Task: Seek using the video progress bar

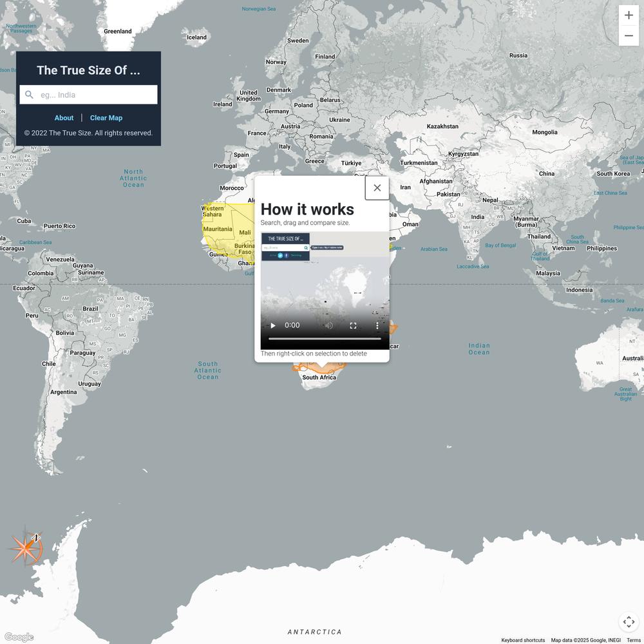Action: 325,339
